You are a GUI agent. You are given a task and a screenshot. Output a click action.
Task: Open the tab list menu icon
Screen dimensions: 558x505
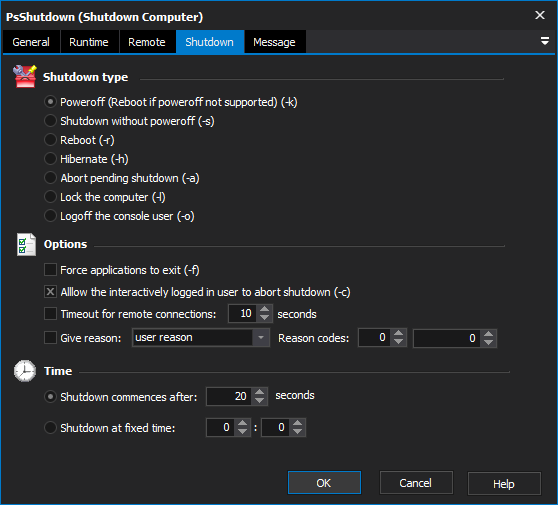click(x=544, y=41)
